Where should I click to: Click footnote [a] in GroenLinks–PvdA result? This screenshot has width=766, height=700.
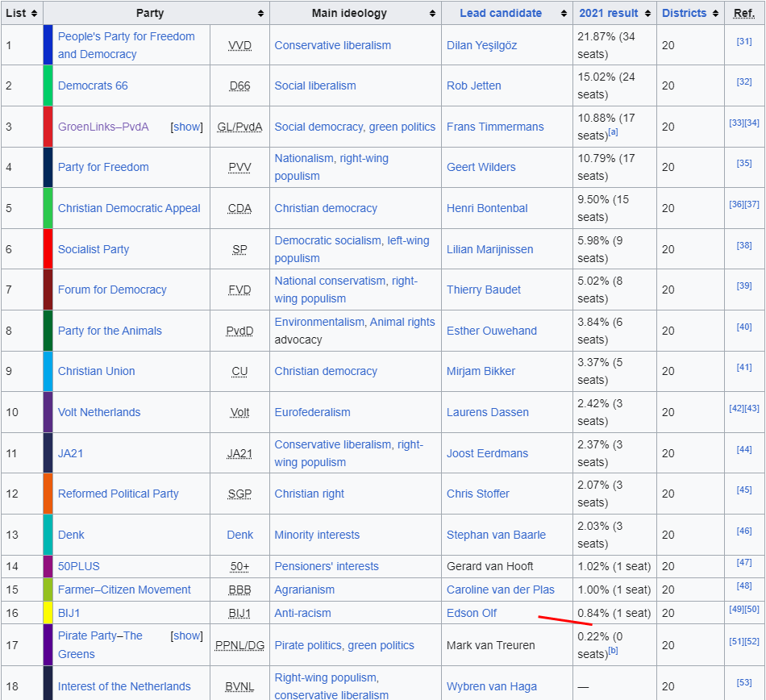click(613, 132)
